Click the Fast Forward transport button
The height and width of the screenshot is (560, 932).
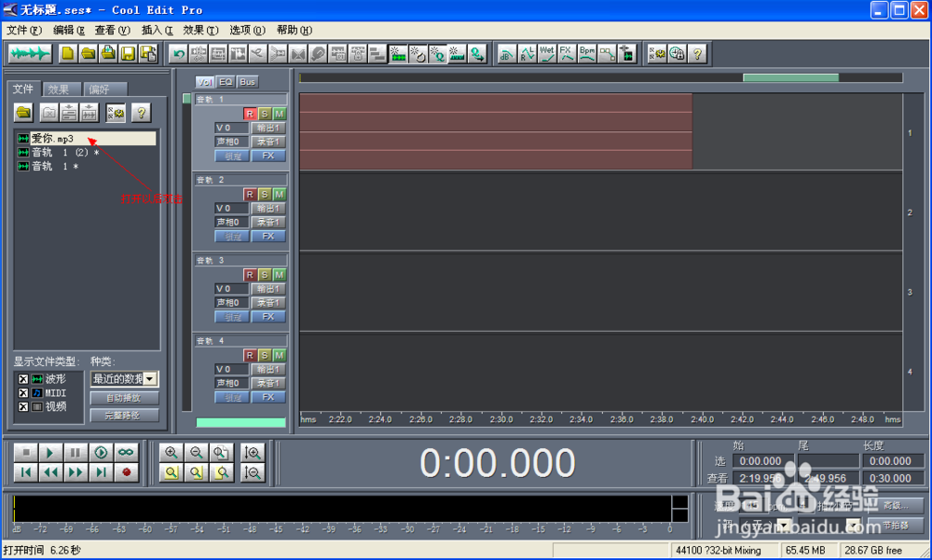point(75,472)
